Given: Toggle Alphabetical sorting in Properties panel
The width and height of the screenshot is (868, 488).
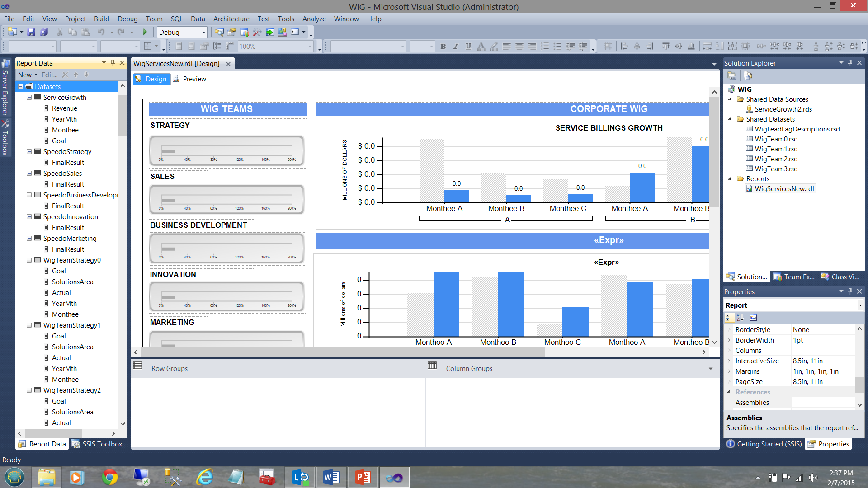Looking at the screenshot, I should [x=740, y=318].
